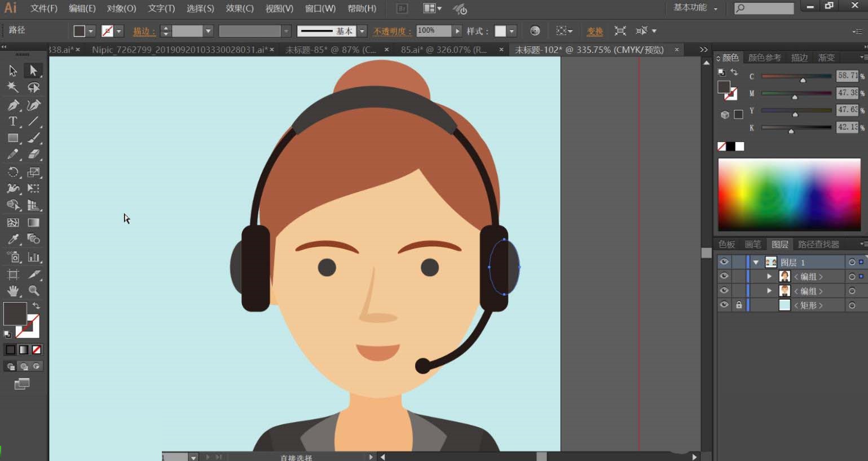The width and height of the screenshot is (868, 461).
Task: Click the CMYK color spectrum bar
Action: pyautogui.click(x=789, y=194)
